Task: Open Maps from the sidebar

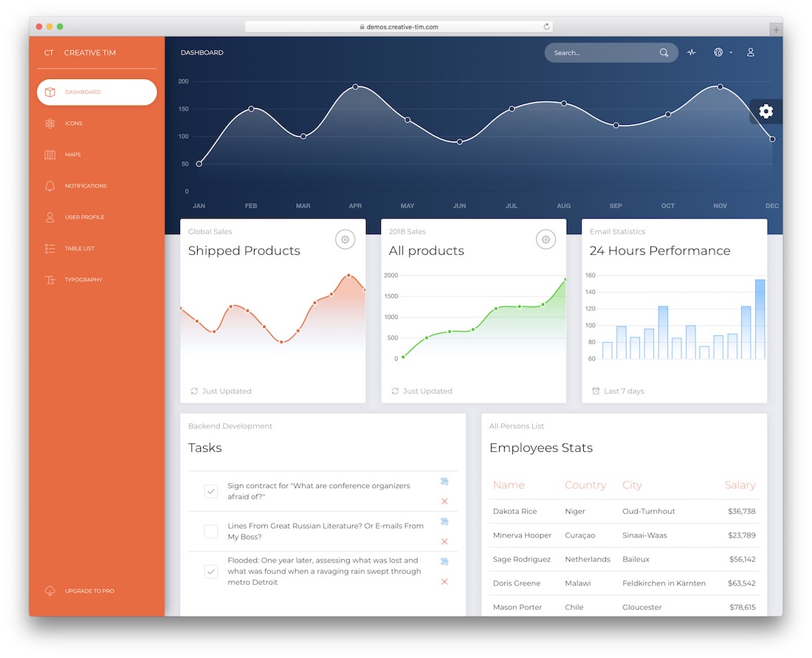Action: pos(97,154)
